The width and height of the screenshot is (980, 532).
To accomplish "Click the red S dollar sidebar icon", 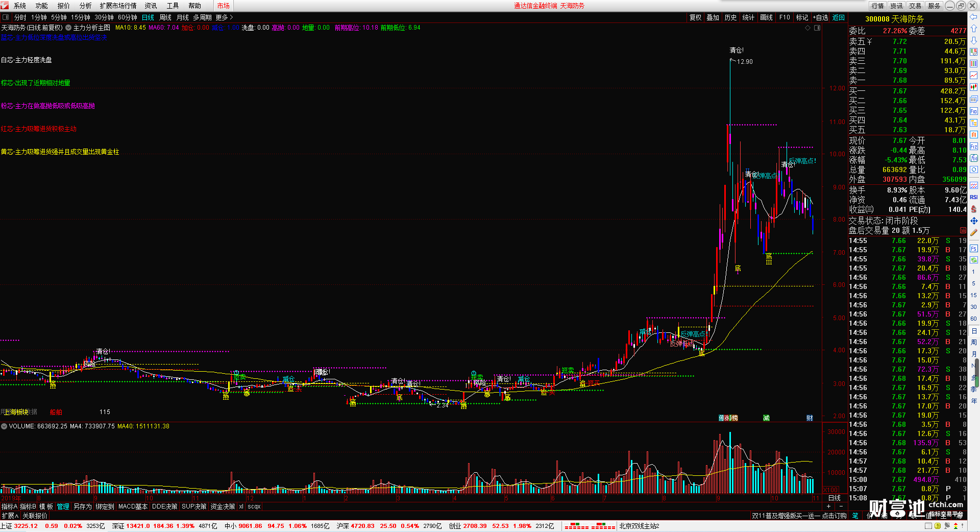I will [x=974, y=208].
